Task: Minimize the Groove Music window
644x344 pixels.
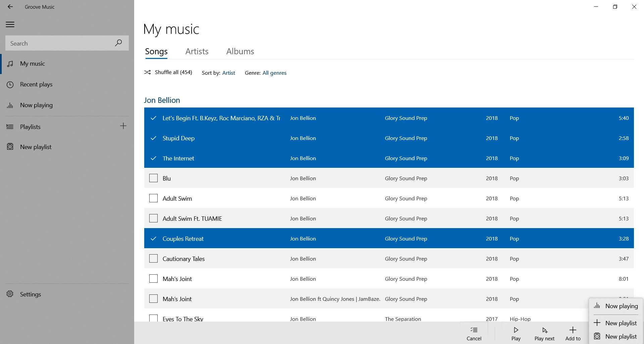Action: pyautogui.click(x=596, y=7)
